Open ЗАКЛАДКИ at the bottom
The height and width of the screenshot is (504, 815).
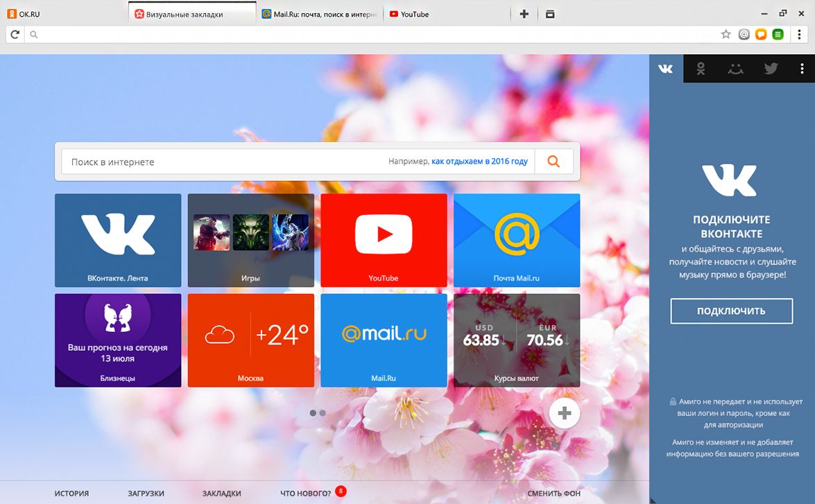pos(221,494)
